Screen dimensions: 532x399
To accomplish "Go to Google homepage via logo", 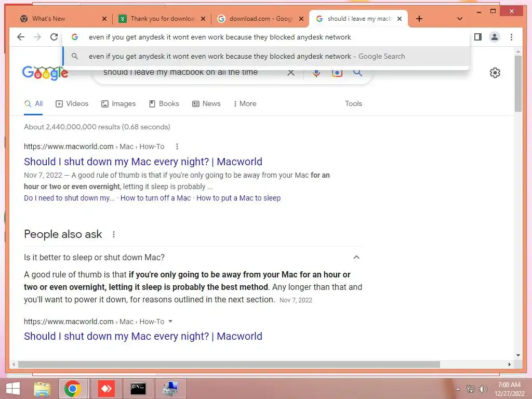I will click(x=45, y=73).
